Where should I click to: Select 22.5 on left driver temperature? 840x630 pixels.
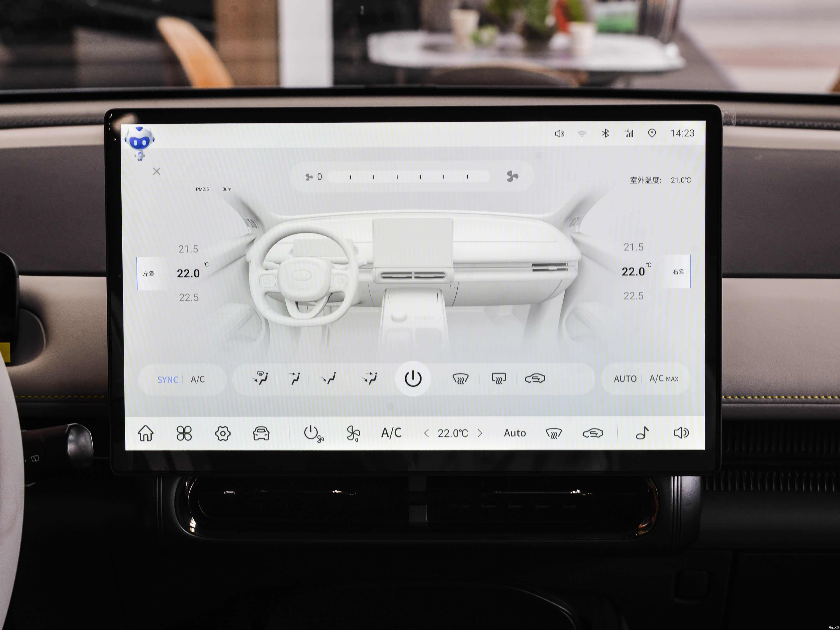[189, 297]
